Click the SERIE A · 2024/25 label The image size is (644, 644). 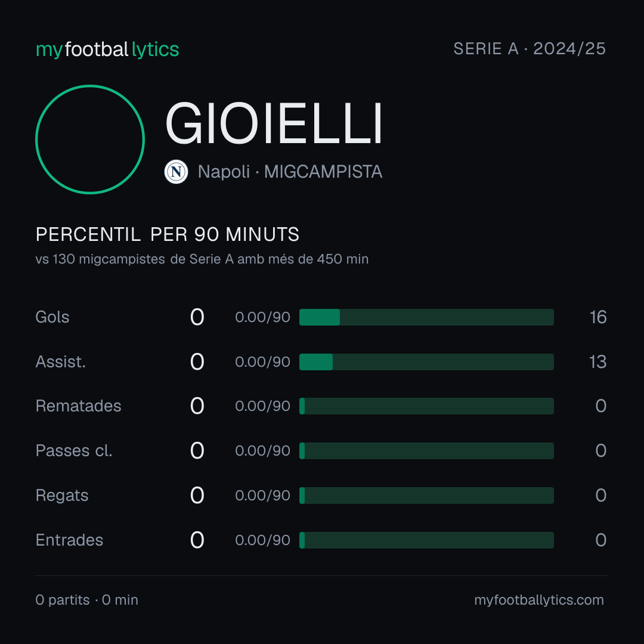pos(530,48)
